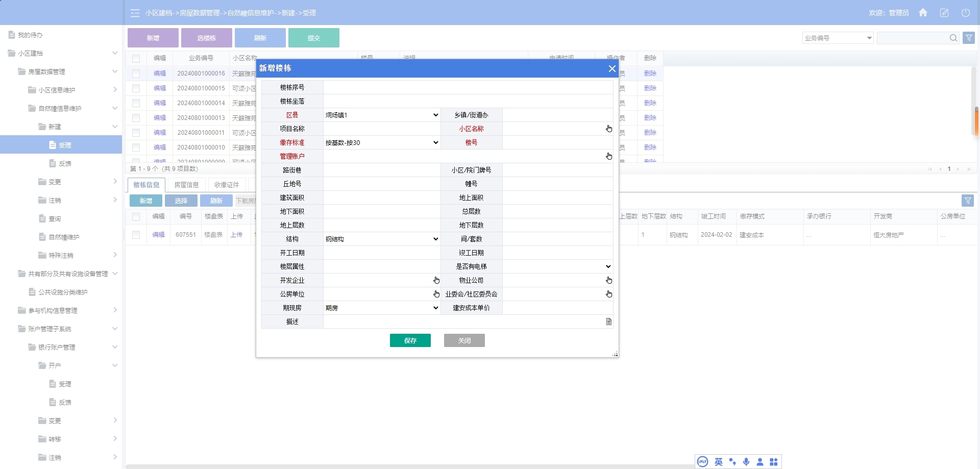This screenshot has width=980, height=469.
Task: Check the row 20240801000016 checkbox
Action: pos(136,73)
